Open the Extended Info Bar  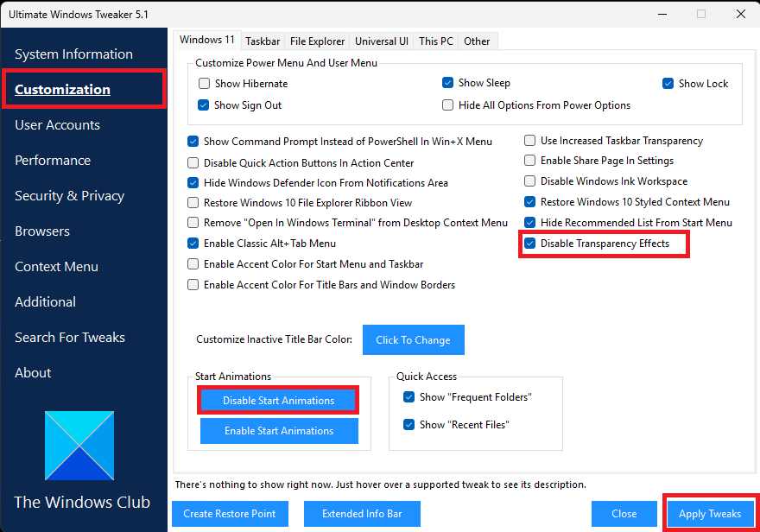[361, 513]
